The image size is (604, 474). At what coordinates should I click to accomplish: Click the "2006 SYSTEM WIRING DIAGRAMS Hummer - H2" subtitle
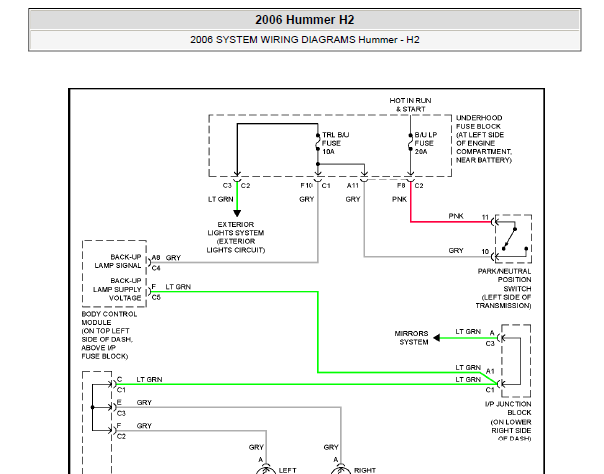click(x=305, y=40)
